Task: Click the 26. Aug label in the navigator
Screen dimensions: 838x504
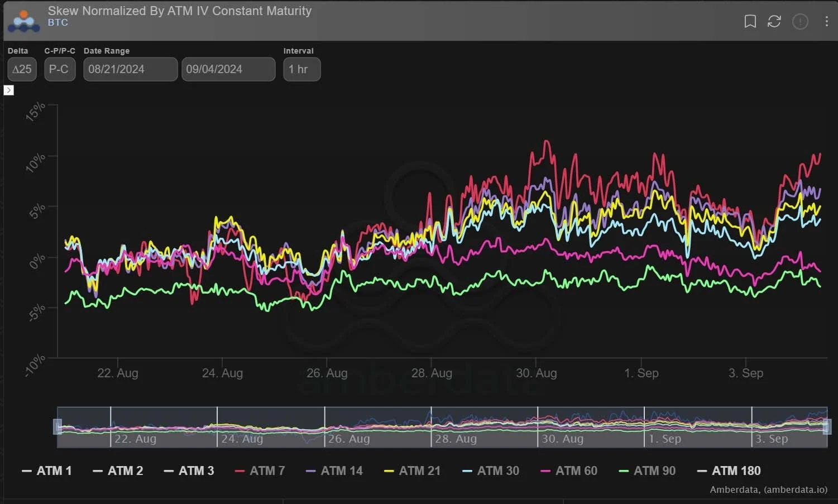Action: click(x=349, y=439)
